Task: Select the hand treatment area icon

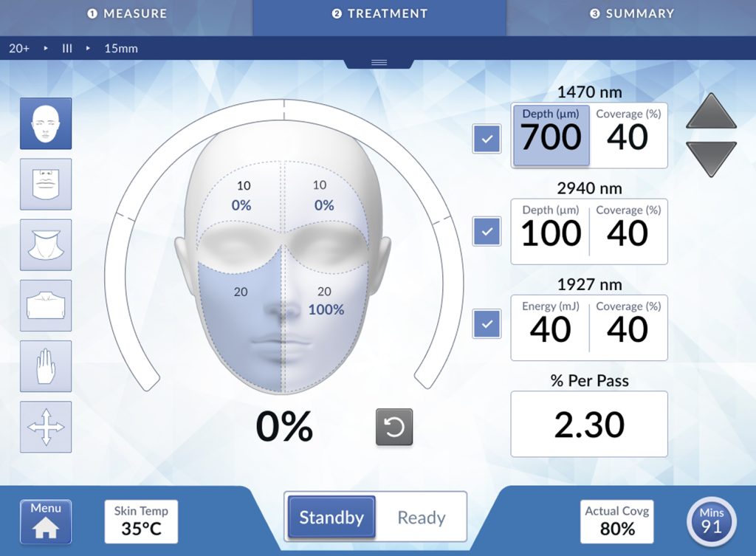Action: (x=45, y=366)
